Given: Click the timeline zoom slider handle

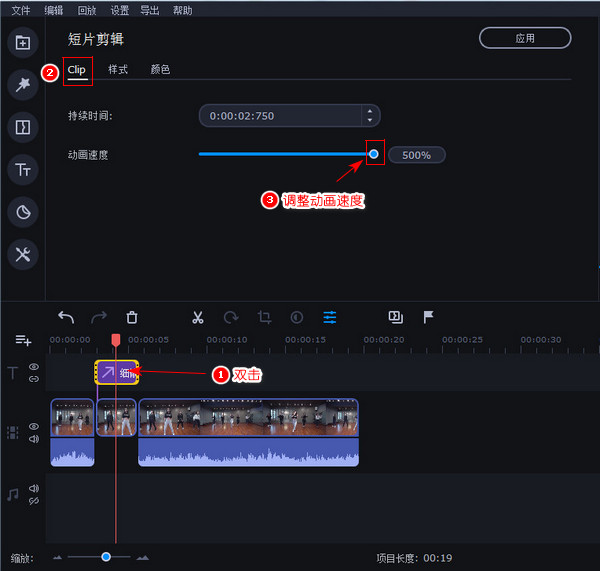Looking at the screenshot, I should click(x=106, y=557).
